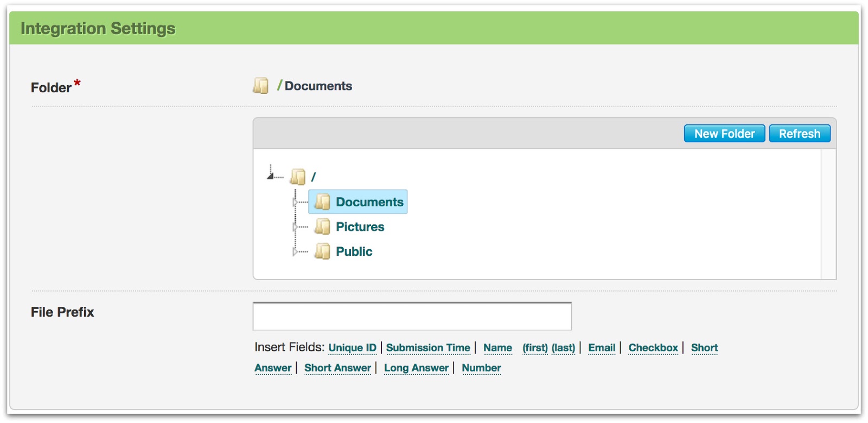Insert the Number field link
Screen dimensions: 868x423
point(481,368)
